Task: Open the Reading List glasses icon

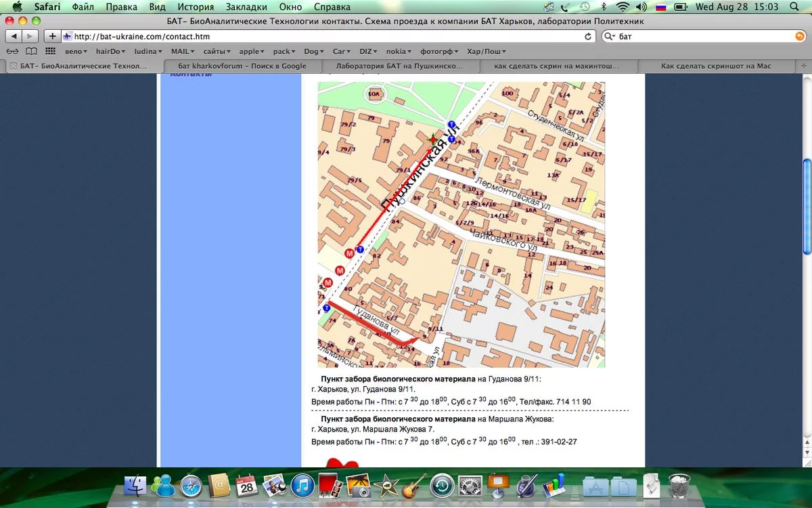Action: pos(12,51)
